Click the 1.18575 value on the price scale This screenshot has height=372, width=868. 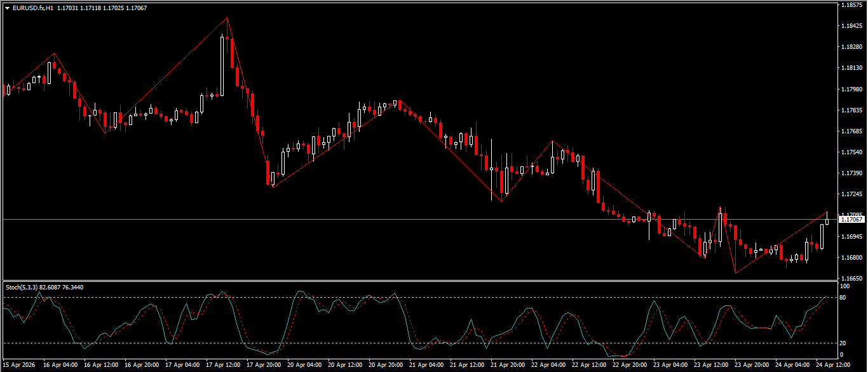[x=853, y=5]
